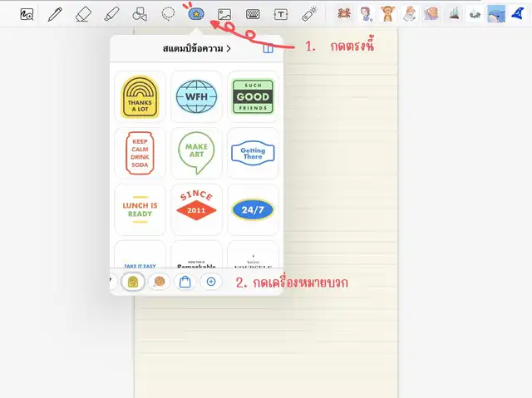The image size is (532, 398).
Task: Pick the Thanks A Lot sticker
Action: (140, 96)
